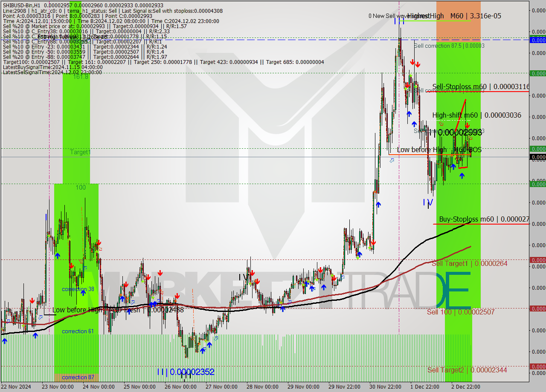Click the 1 Dec 22:00 time label
This screenshot has width=546, height=392.
pos(424,386)
